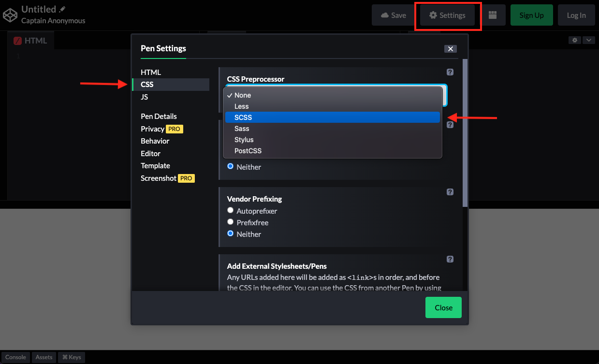The width and height of the screenshot is (599, 364).
Task: Click the Sign Up button
Action: (x=531, y=15)
